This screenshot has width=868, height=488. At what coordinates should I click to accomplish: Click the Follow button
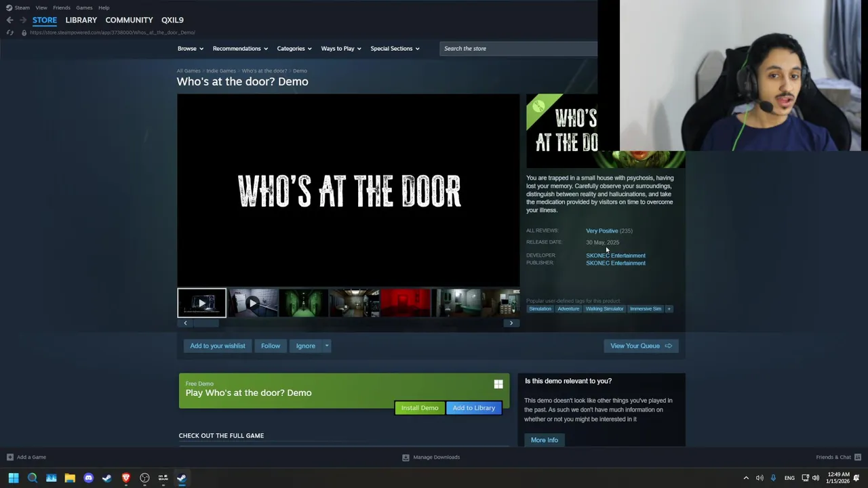[271, 346]
